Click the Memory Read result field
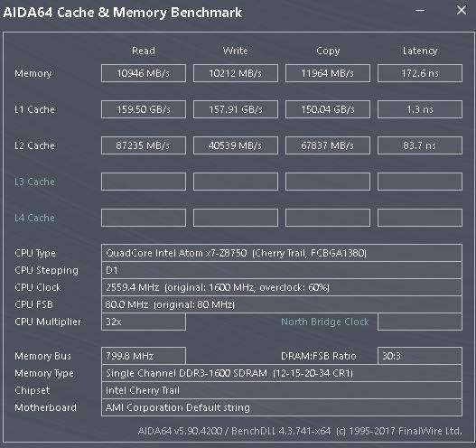This screenshot has width=476, height=448. [144, 73]
